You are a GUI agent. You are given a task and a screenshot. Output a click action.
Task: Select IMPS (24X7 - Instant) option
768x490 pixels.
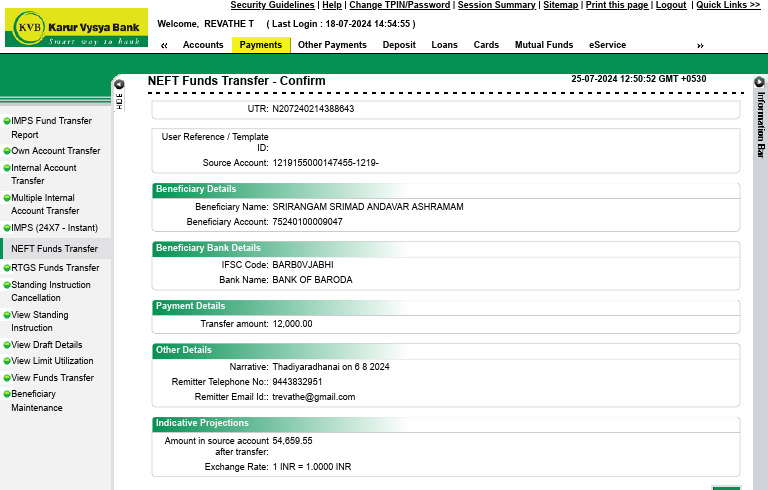coord(54,228)
